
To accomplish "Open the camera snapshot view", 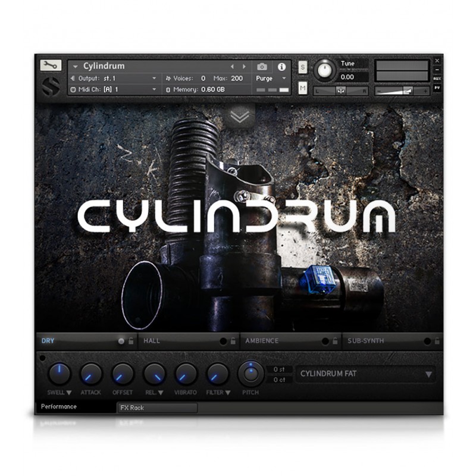I will [x=262, y=67].
